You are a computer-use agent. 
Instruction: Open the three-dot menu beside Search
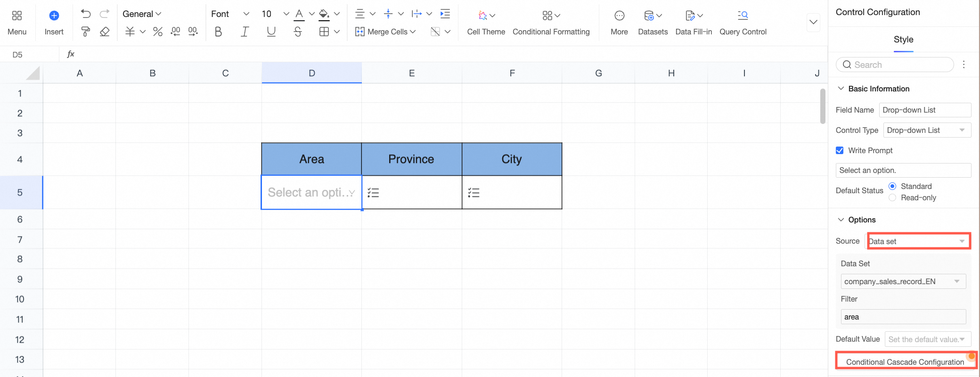[x=964, y=65]
